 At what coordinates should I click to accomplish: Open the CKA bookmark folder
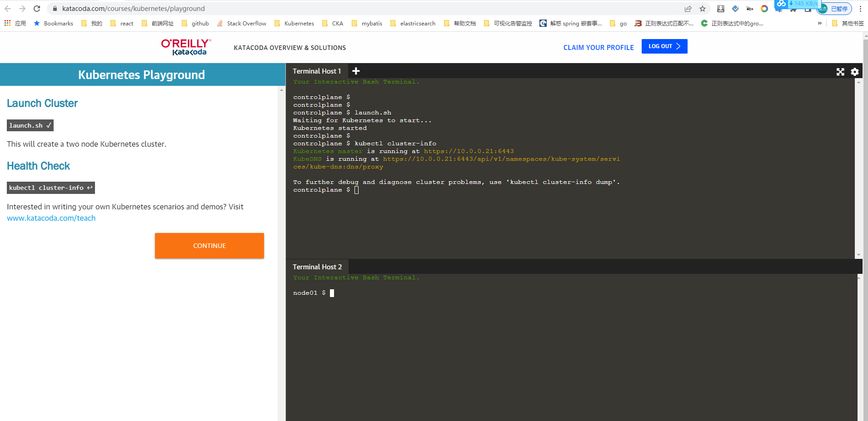(x=332, y=23)
